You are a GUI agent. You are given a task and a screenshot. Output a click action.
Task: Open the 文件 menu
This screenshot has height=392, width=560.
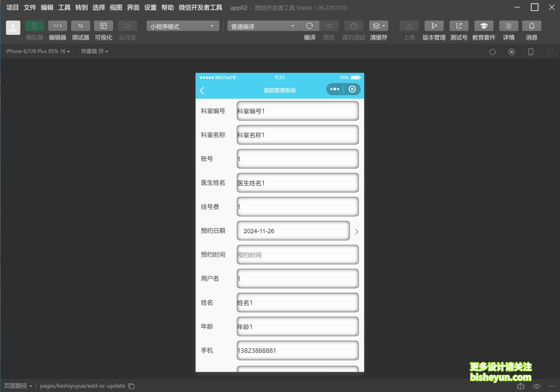click(x=30, y=8)
